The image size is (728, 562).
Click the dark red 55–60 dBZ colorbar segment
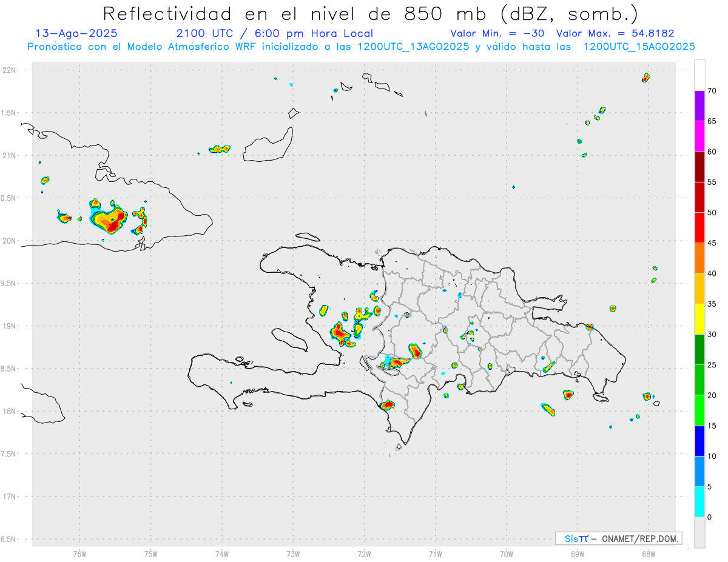tap(699, 167)
